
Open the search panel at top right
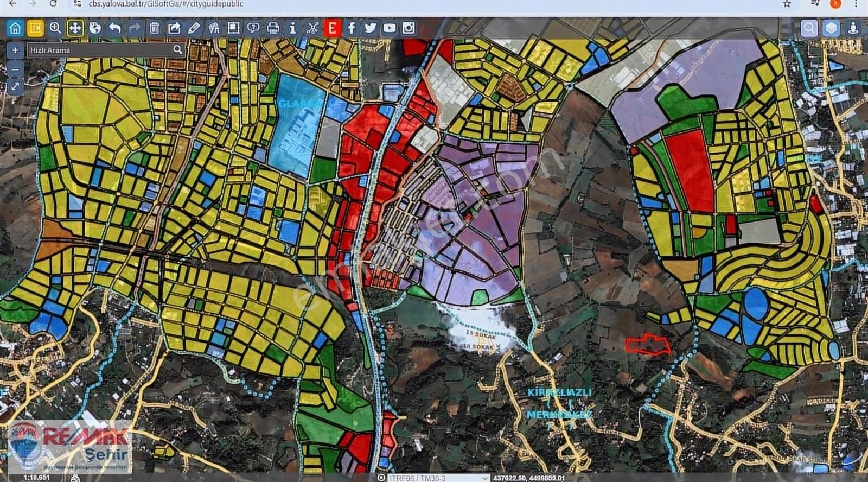point(809,28)
